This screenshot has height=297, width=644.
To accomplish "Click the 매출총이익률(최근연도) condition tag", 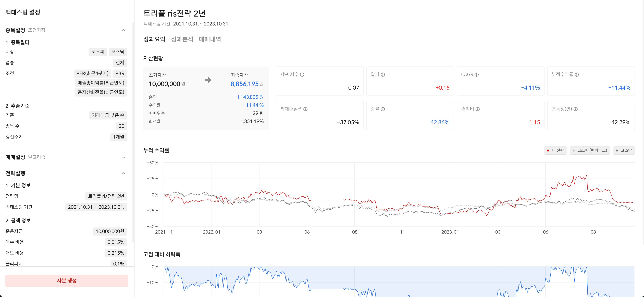I will coord(101,83).
